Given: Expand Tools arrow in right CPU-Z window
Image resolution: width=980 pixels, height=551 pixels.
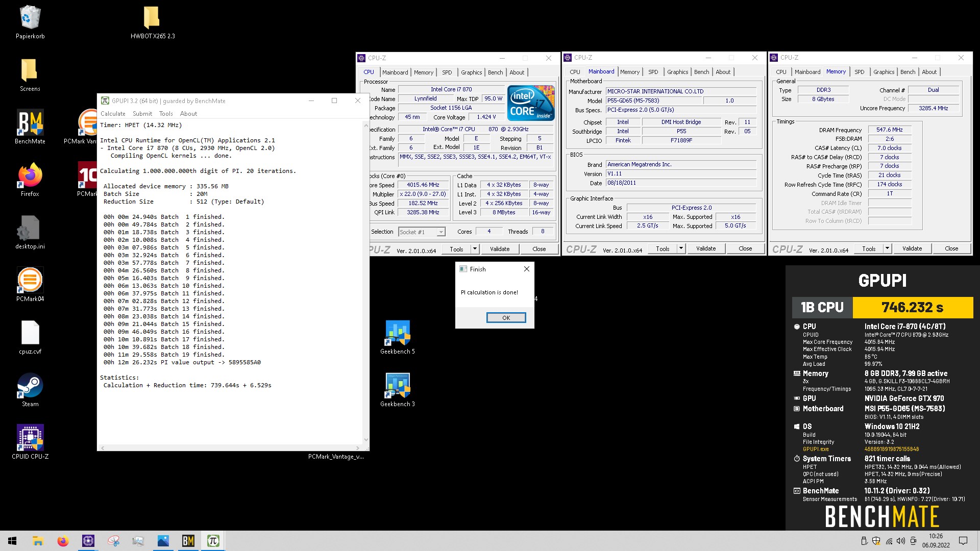Looking at the screenshot, I should (x=887, y=248).
